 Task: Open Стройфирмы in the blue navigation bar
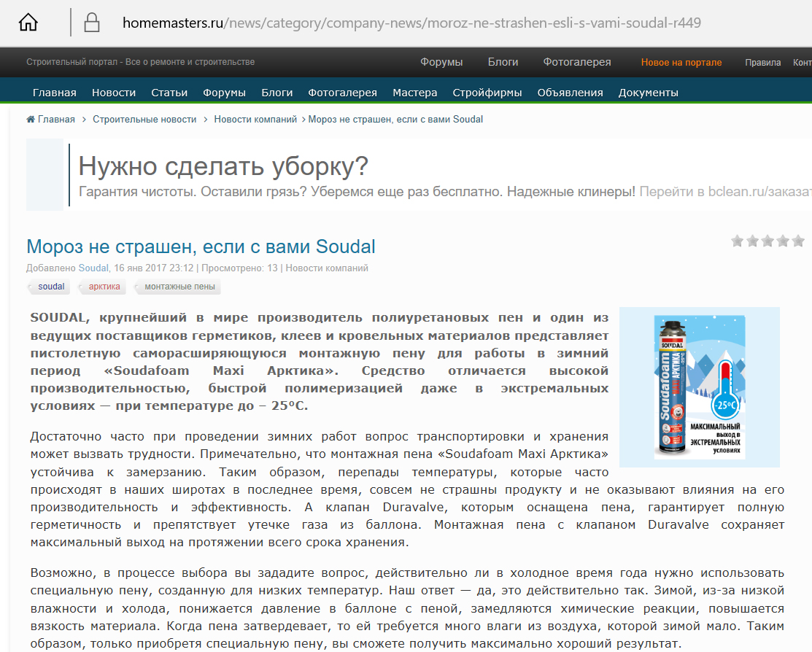487,93
